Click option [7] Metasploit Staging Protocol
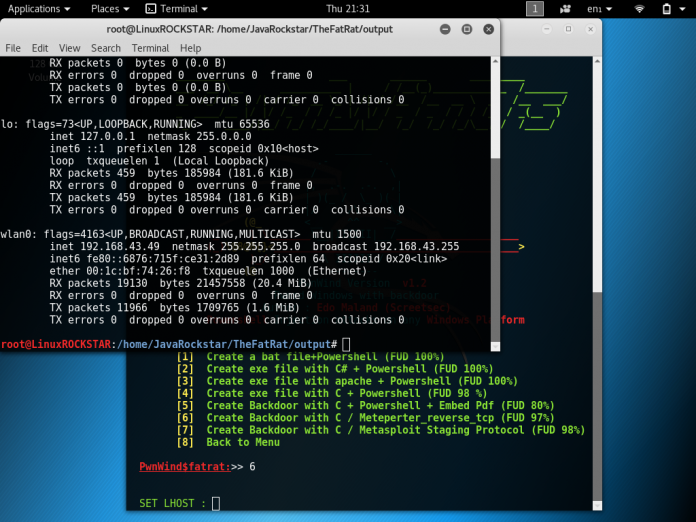The width and height of the screenshot is (696, 522). tap(381, 430)
